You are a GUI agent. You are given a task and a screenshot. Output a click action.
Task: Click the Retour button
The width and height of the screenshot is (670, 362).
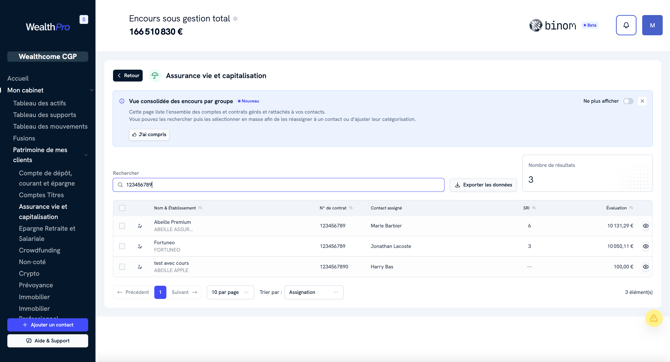click(x=128, y=76)
